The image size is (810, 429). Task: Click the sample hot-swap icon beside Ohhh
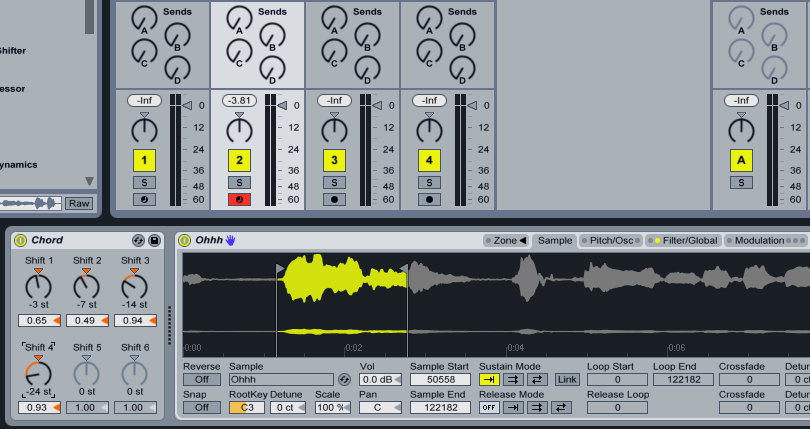345,380
